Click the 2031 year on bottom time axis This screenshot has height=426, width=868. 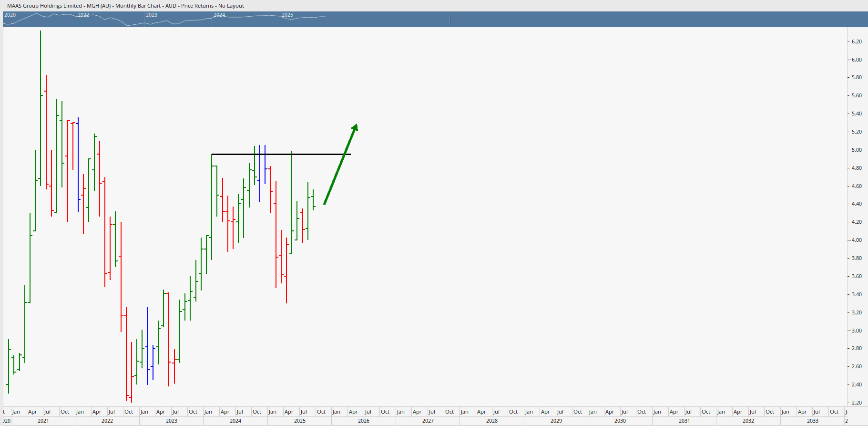coord(684,421)
